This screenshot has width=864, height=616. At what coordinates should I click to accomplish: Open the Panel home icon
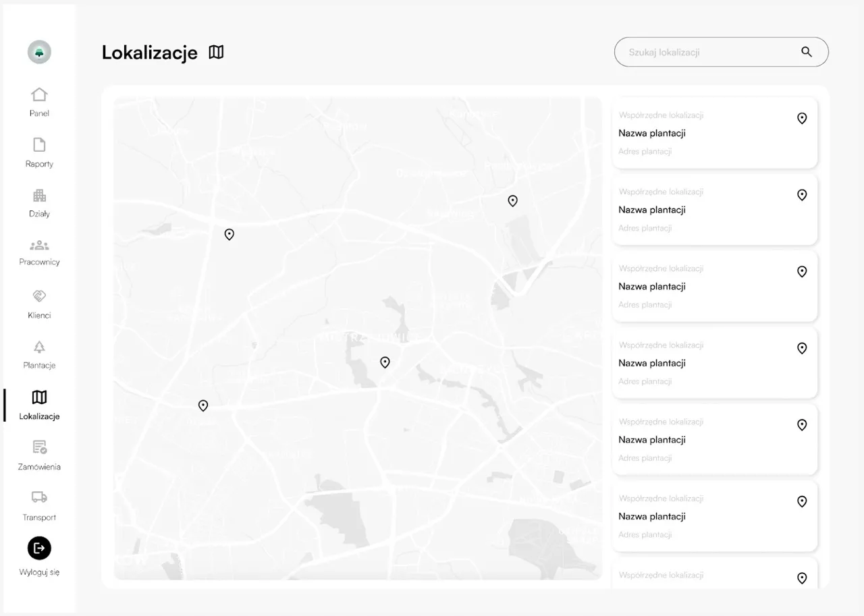(x=39, y=94)
